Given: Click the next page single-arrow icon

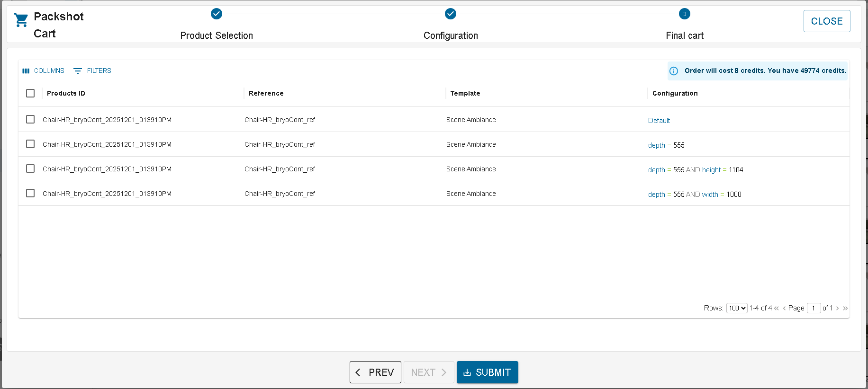Looking at the screenshot, I should click(x=838, y=308).
